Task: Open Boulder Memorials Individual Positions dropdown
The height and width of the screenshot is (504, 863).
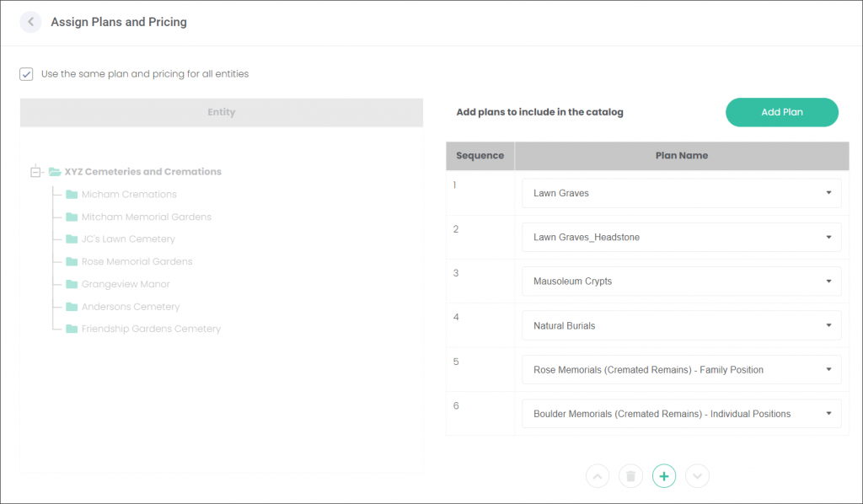Action: click(x=681, y=414)
